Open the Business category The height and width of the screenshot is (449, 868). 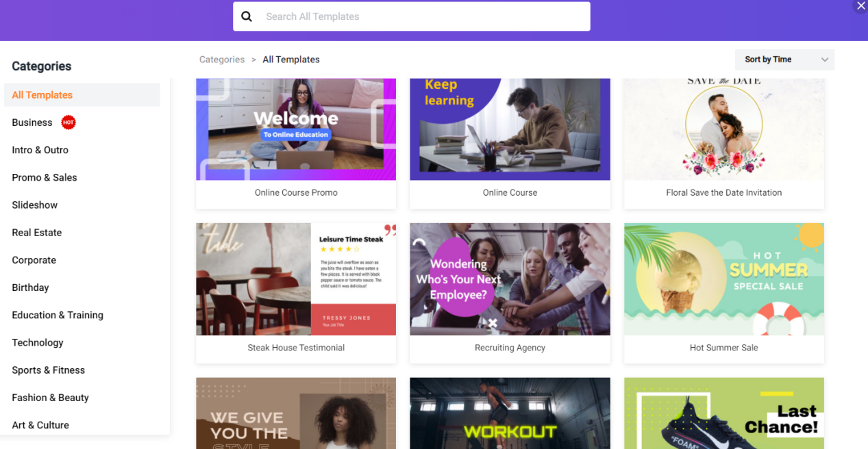[32, 123]
